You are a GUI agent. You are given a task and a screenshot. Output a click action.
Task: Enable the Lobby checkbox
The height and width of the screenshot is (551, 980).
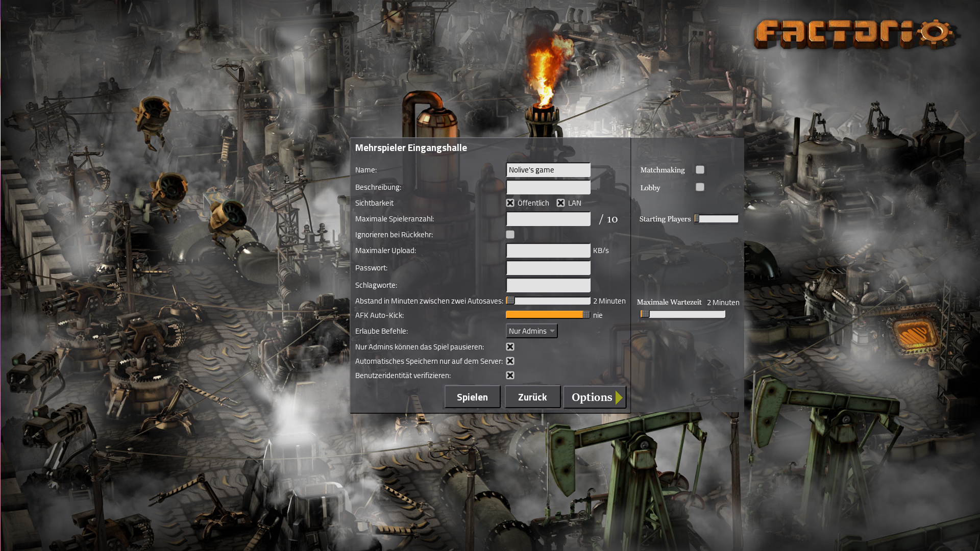click(x=700, y=187)
